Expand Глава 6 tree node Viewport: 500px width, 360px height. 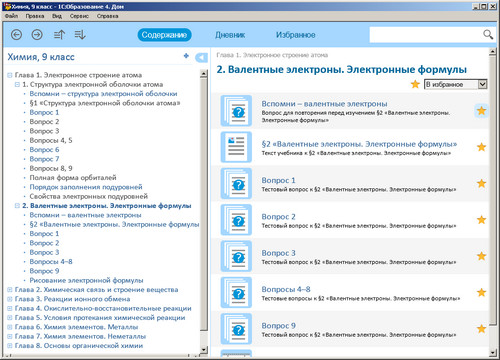(10, 327)
